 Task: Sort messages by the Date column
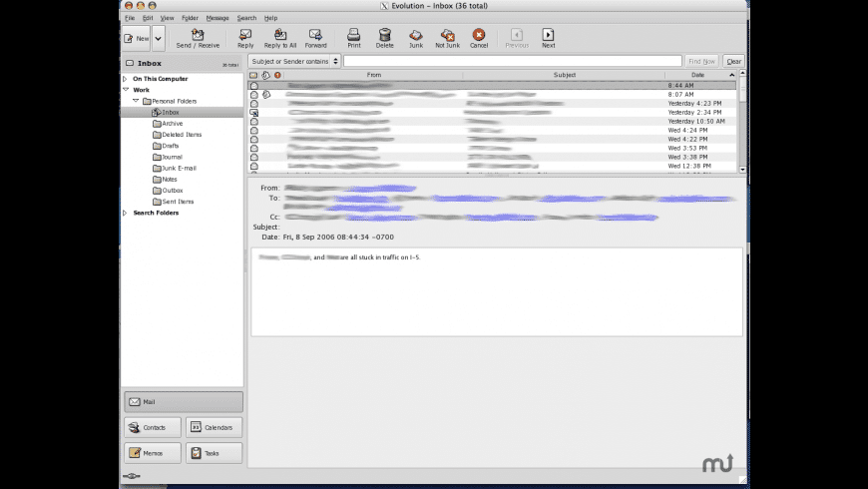pyautogui.click(x=700, y=75)
